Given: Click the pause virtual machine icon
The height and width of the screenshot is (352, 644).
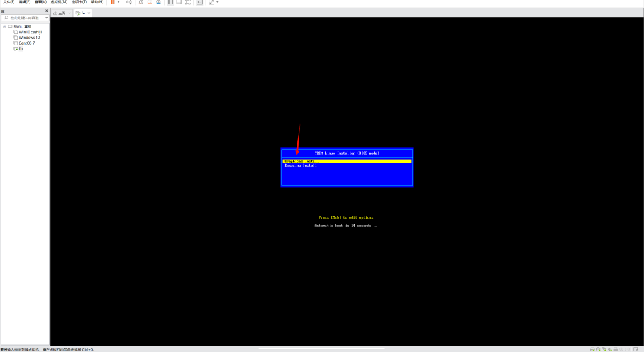Looking at the screenshot, I should 113,3.
